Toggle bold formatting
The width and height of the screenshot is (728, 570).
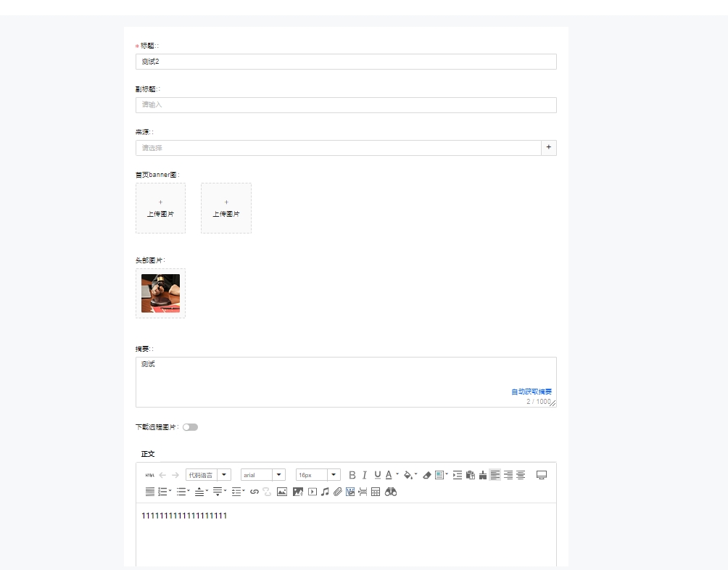352,475
